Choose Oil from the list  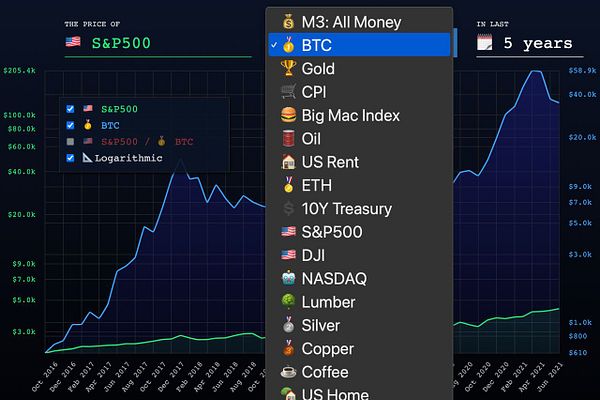(359, 139)
